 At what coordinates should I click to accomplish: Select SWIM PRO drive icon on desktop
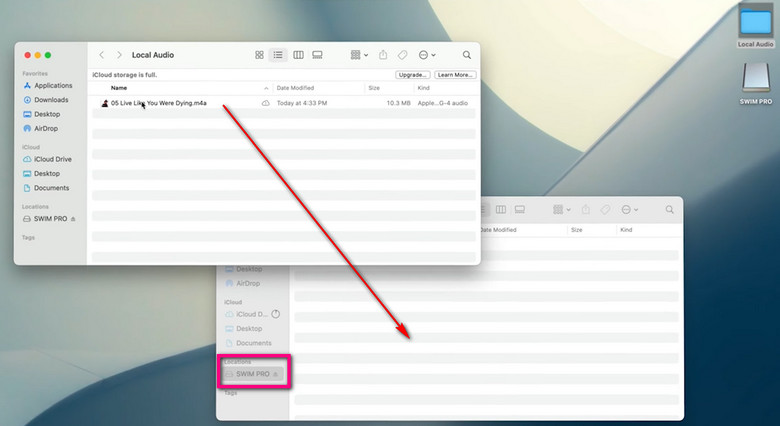pyautogui.click(x=756, y=83)
